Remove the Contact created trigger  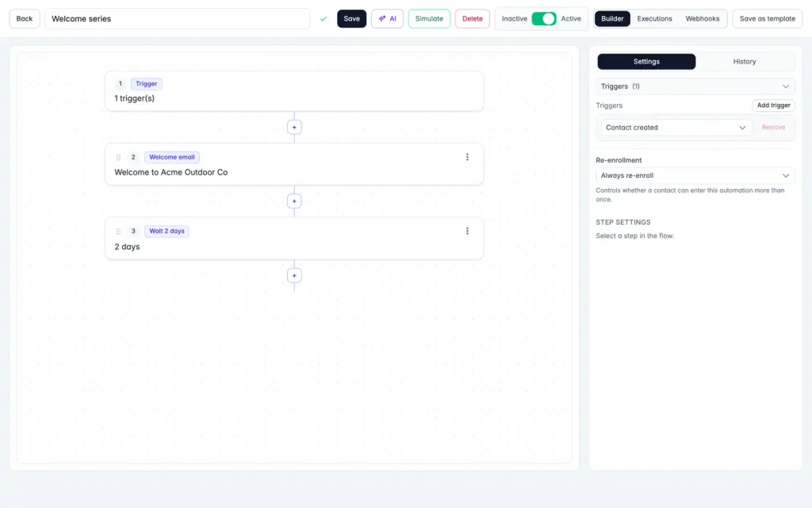(773, 128)
